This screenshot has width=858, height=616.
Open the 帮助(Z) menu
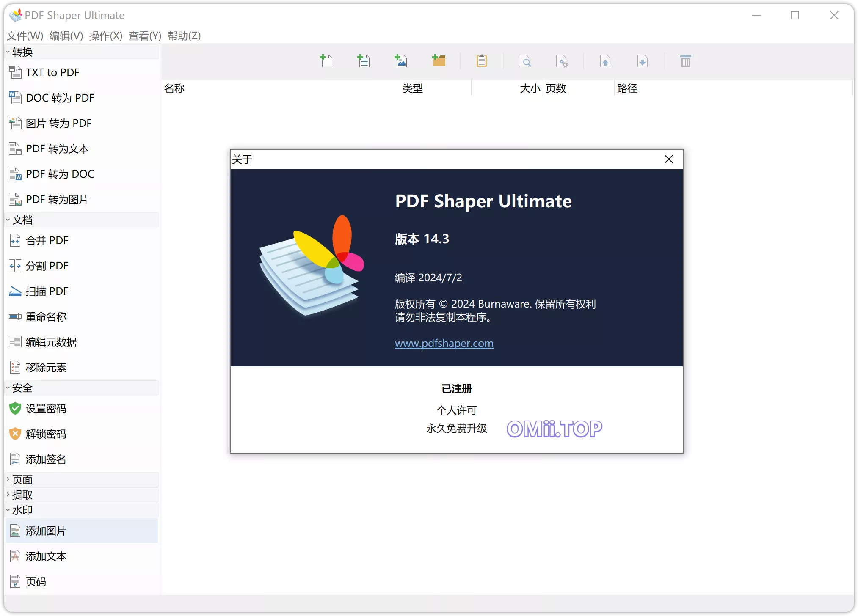pyautogui.click(x=184, y=36)
